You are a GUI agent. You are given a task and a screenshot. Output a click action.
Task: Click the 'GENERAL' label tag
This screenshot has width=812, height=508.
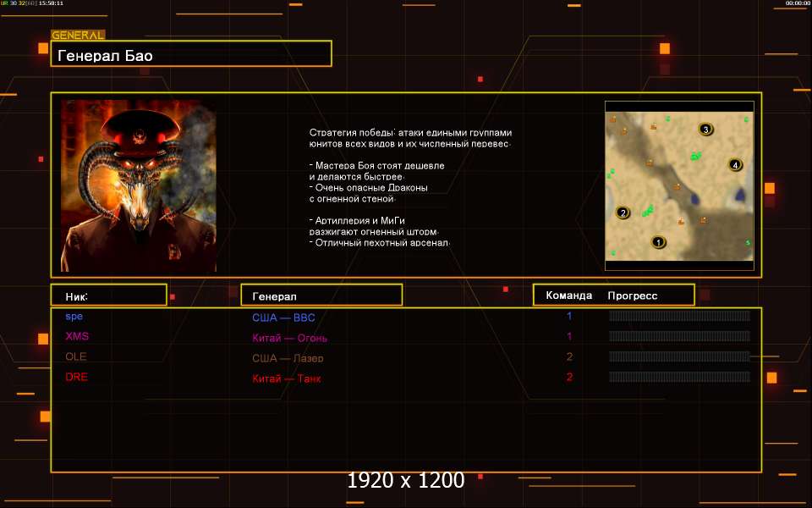coord(78,36)
